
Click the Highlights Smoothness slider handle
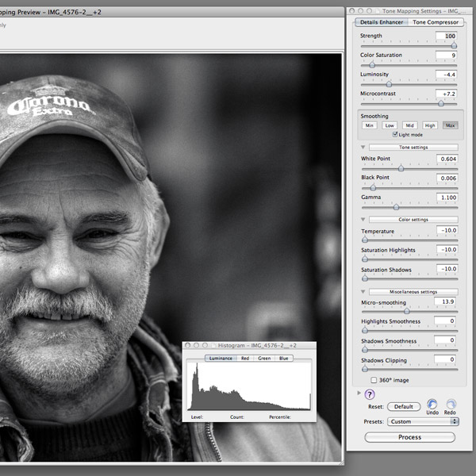pyautogui.click(x=365, y=331)
